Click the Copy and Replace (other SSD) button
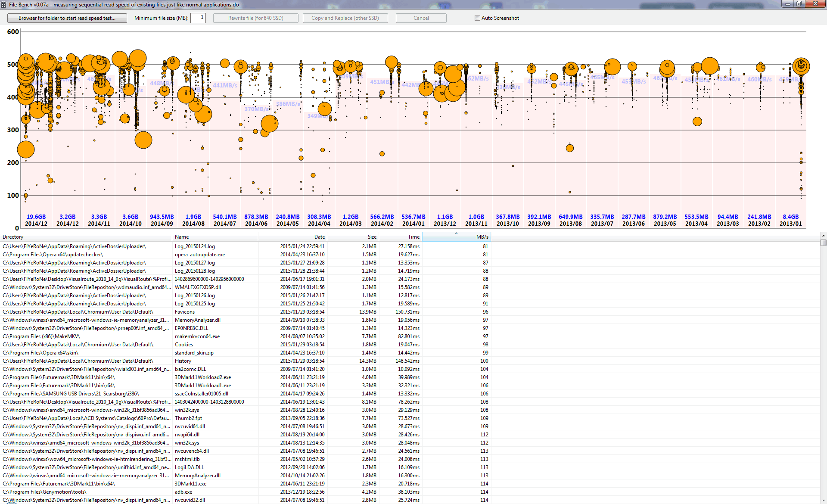 click(x=345, y=18)
